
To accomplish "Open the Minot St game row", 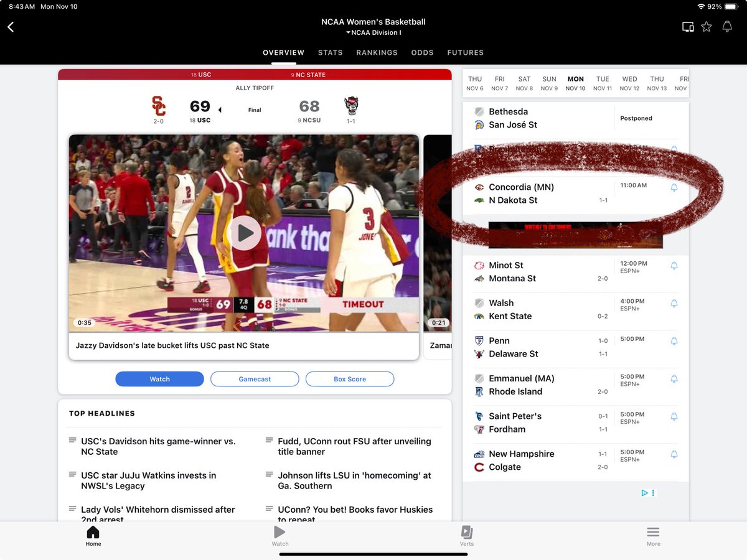I will click(575, 272).
